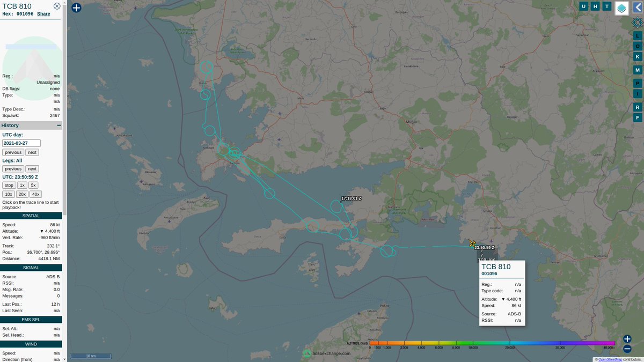Click the F map option button
This screenshot has height=362, width=644.
[x=638, y=117]
